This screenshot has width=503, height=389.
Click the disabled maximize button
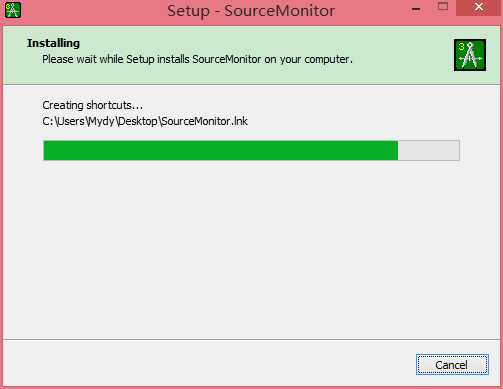[443, 7]
